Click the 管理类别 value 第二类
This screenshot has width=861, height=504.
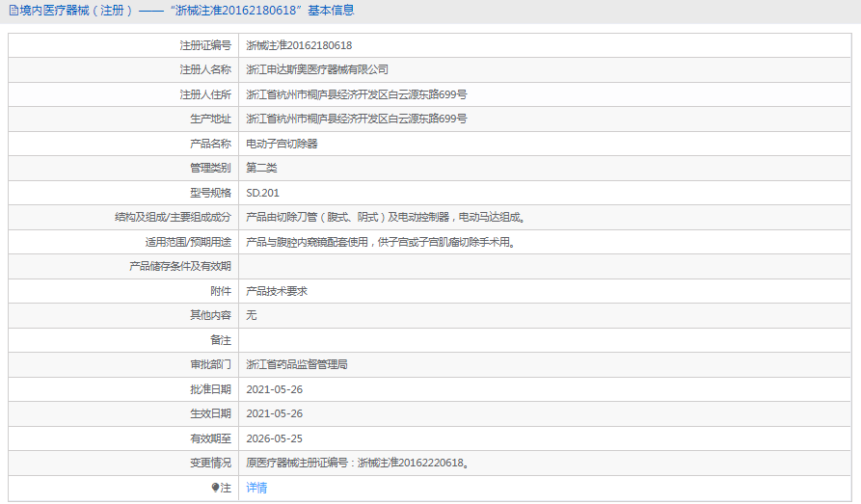click(262, 168)
